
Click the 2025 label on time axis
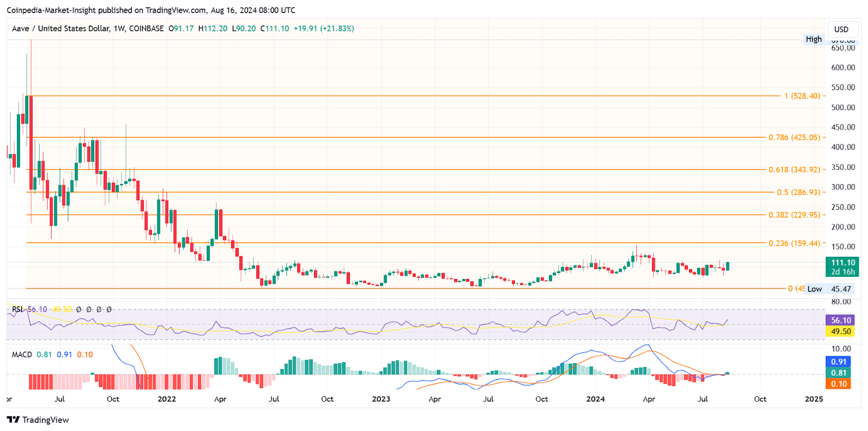point(814,399)
